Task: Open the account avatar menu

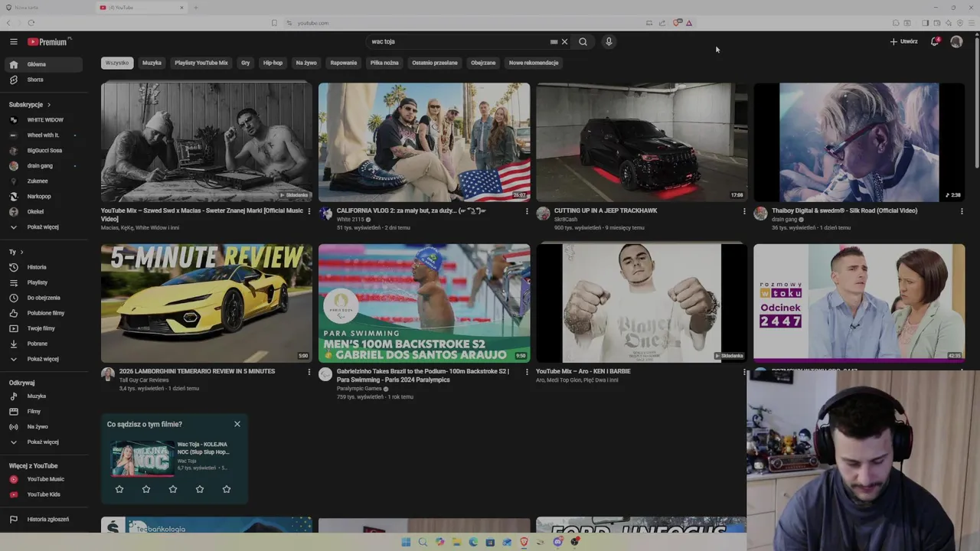Action: 956,42
